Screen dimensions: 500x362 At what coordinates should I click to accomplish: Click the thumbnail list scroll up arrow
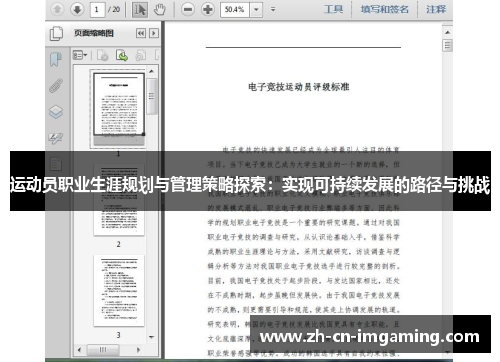(x=151, y=71)
